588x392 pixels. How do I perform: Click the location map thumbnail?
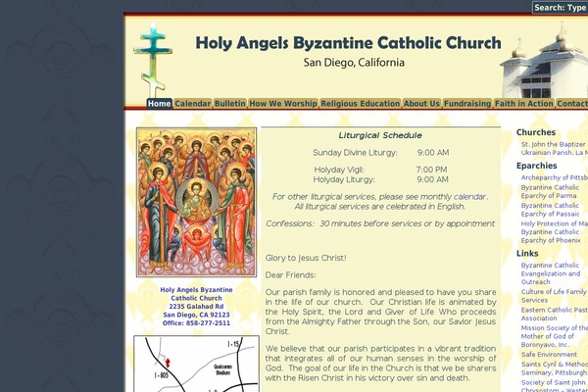click(x=197, y=364)
